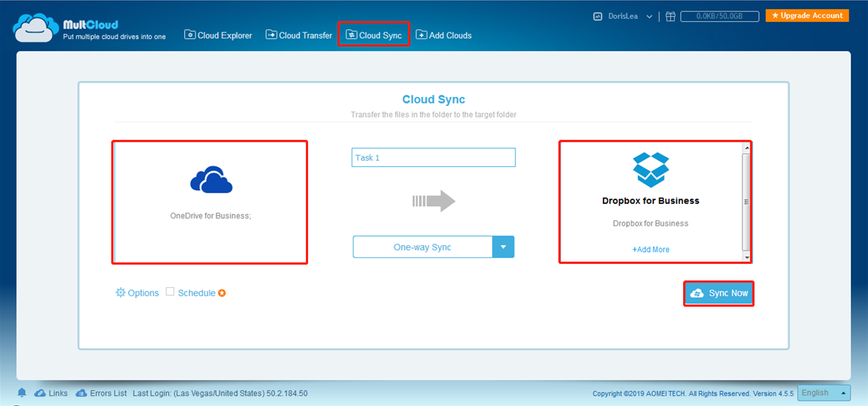Click the MultCloud cloud logo
This screenshot has width=868, height=406.
(x=36, y=26)
